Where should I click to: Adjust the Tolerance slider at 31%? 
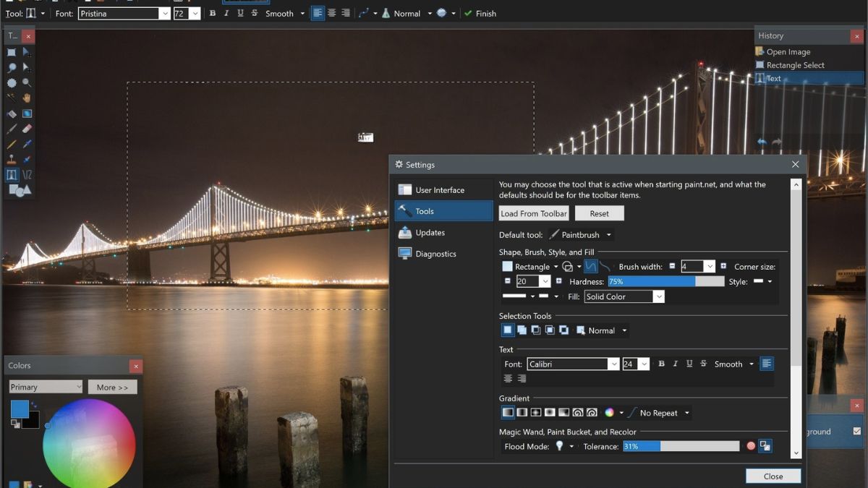pyautogui.click(x=681, y=446)
